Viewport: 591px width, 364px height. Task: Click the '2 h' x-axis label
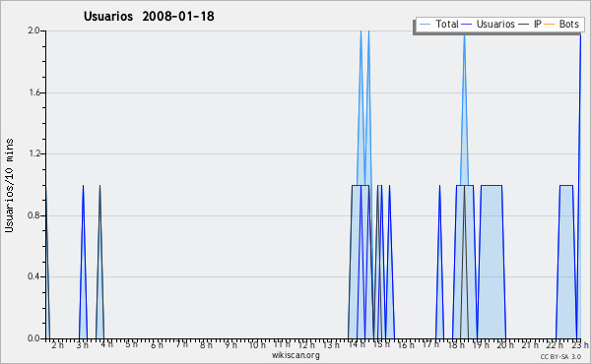tap(58, 344)
